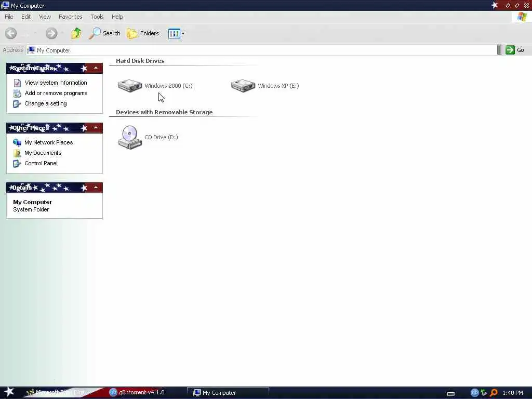Image resolution: width=532 pixels, height=399 pixels.
Task: Switch to the Microsoft taskbar item
Action: (59, 392)
